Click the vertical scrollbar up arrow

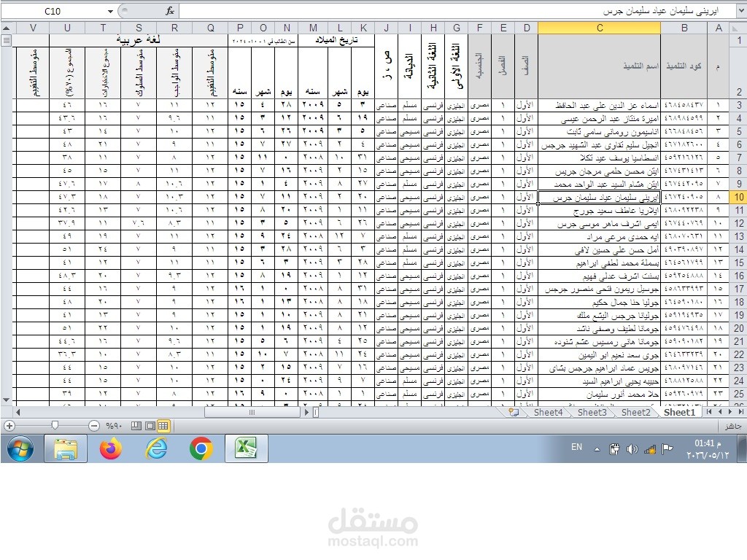pos(6,28)
